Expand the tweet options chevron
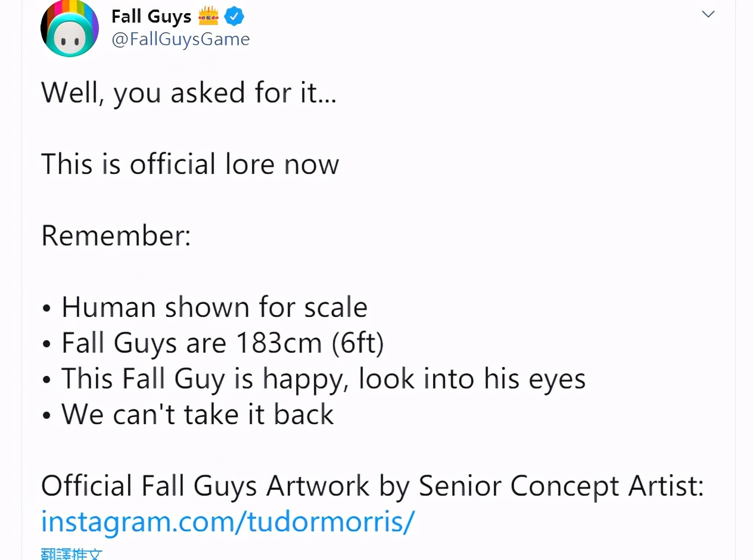 pos(708,14)
